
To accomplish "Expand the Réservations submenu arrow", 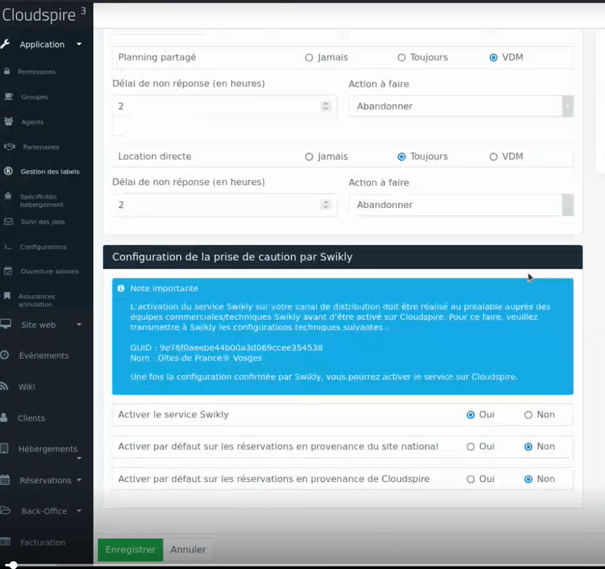I will point(79,480).
